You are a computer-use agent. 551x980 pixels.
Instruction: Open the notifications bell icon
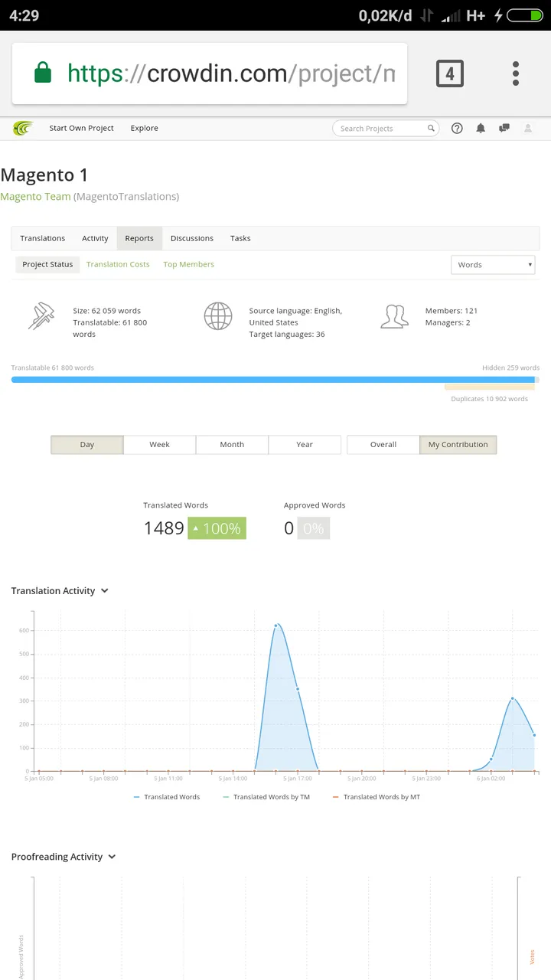tap(481, 129)
